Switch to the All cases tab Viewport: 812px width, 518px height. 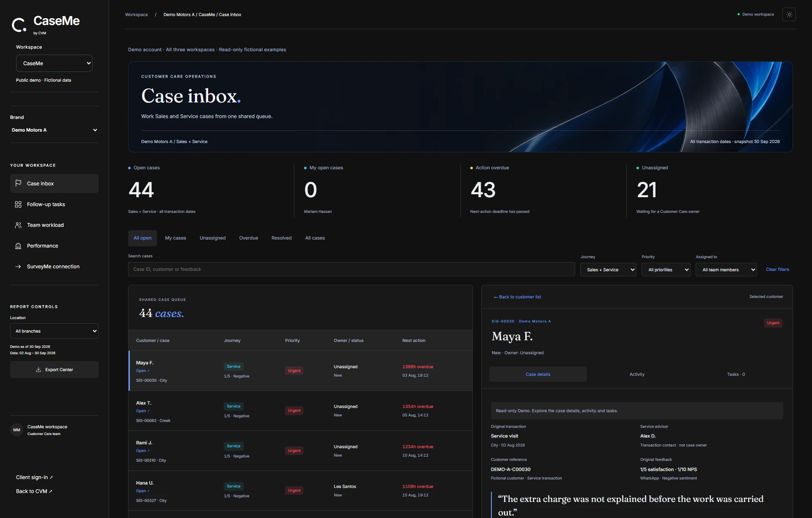pyautogui.click(x=315, y=238)
